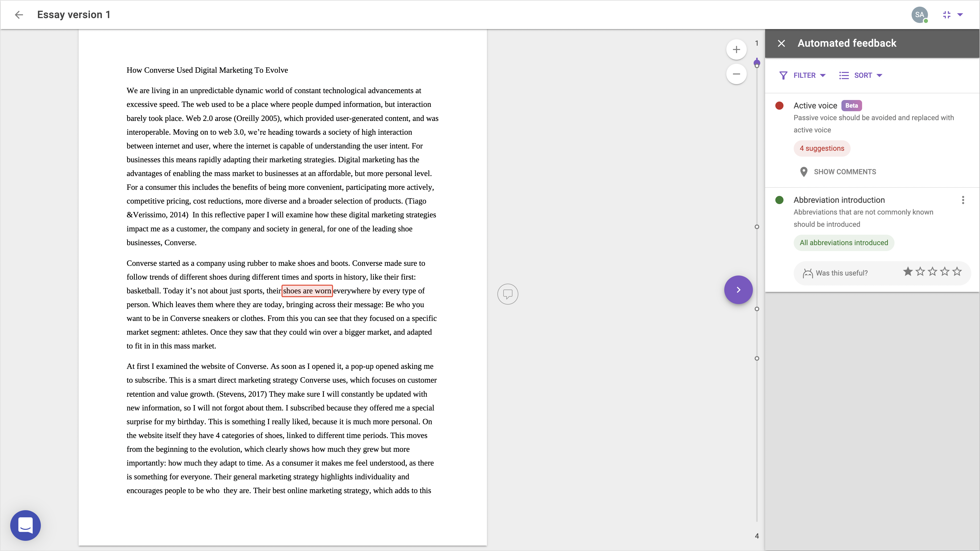Image resolution: width=980 pixels, height=551 pixels.
Task: Rate feedback one star
Action: [908, 271]
